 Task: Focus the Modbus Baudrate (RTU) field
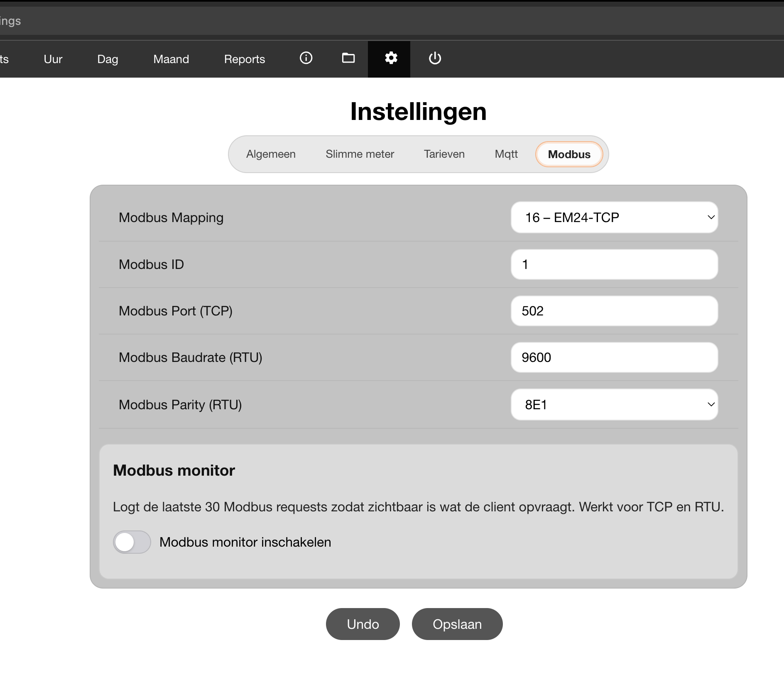tap(614, 357)
